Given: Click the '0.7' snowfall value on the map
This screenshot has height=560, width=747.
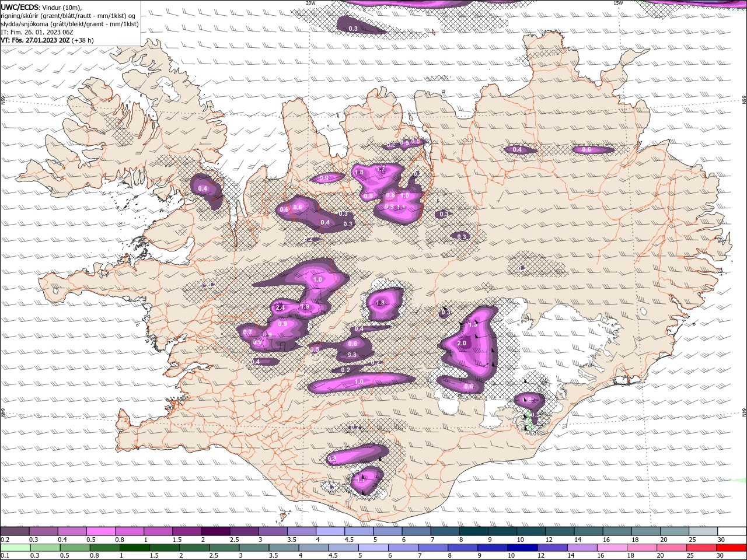Looking at the screenshot, I should pos(247,332).
